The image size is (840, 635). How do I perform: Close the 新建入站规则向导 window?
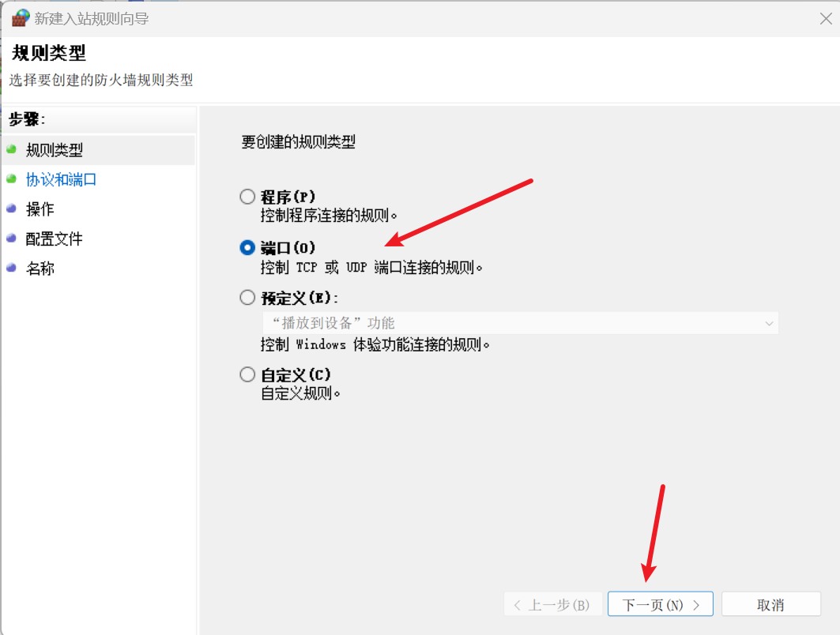pyautogui.click(x=826, y=19)
